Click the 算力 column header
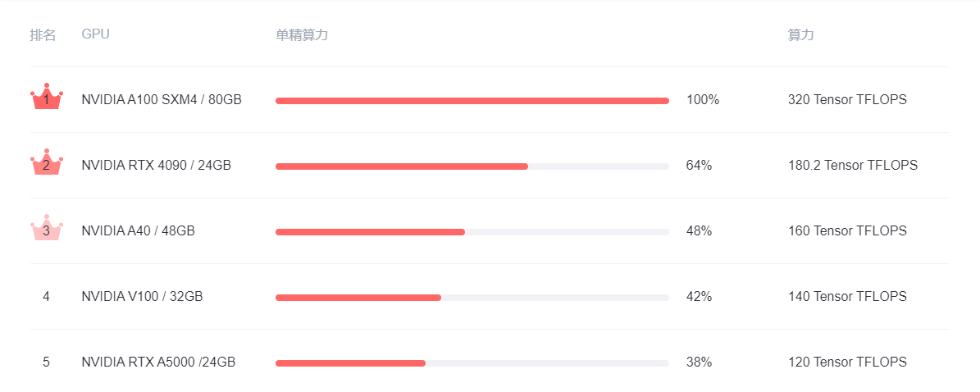 (x=800, y=35)
